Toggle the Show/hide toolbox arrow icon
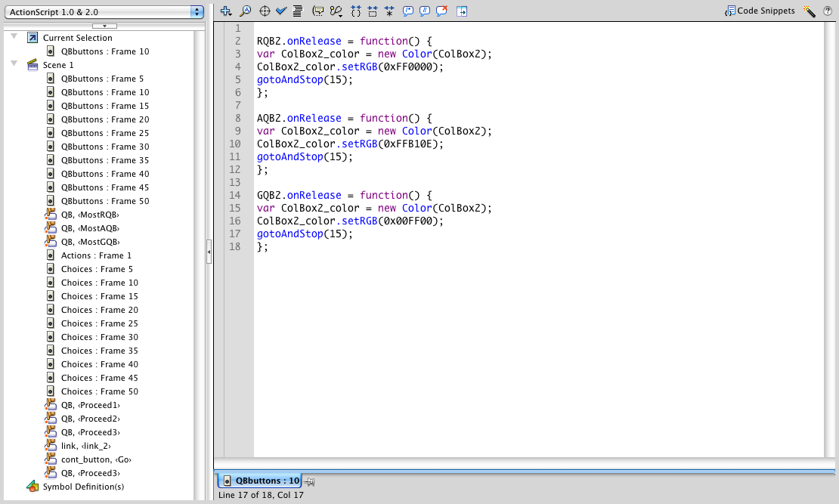Viewport: 839px width, 504px height. 463,11
